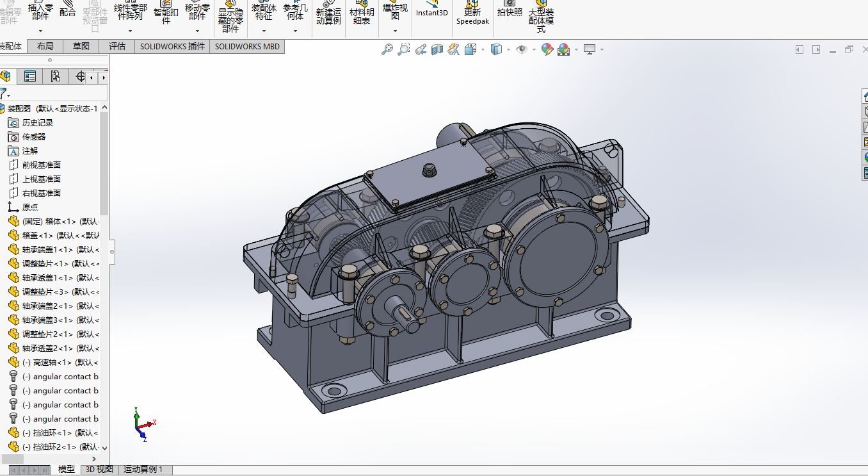Open the SOLIDWORKS MBD tab
The image size is (868, 476).
[246, 46]
